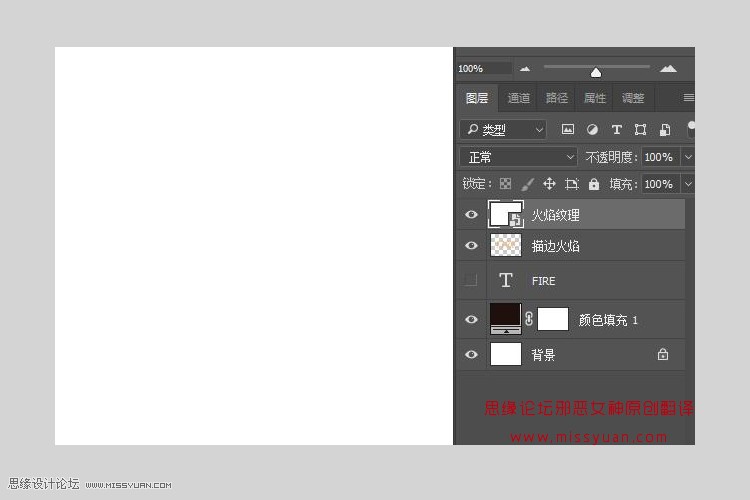The image size is (750, 500).
Task: Switch to the 属性 tab
Action: tap(595, 98)
